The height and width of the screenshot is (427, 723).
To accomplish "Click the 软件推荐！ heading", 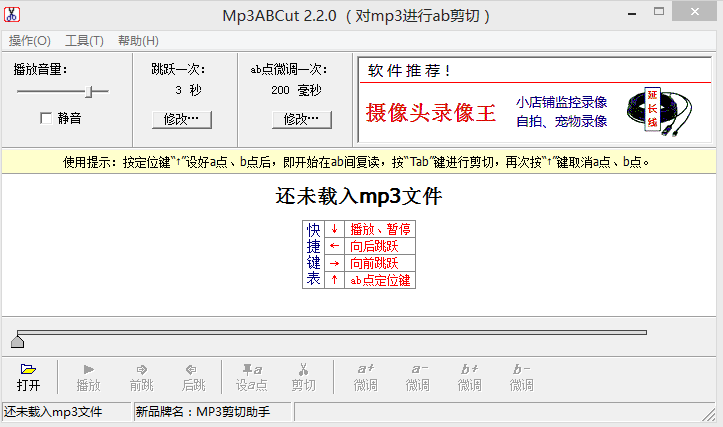I will click(409, 71).
